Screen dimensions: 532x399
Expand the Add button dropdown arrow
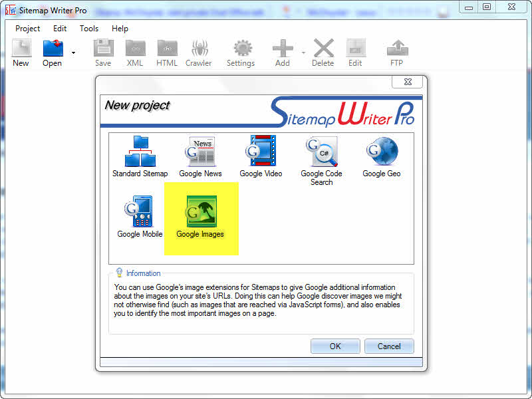pos(303,53)
